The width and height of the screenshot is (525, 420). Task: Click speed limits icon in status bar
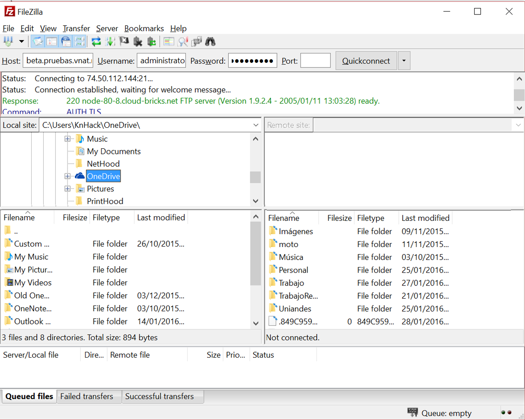click(413, 412)
